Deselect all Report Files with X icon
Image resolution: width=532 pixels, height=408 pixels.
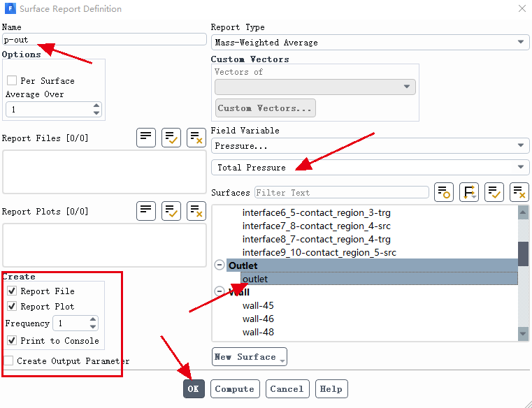tap(196, 138)
